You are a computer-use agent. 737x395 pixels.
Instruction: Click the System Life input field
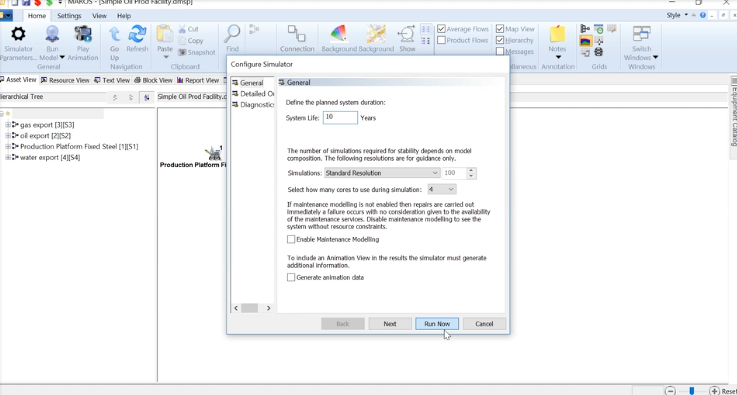point(340,118)
